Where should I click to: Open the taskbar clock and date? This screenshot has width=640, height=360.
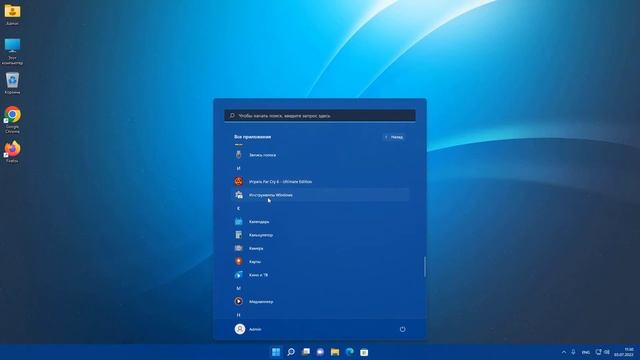(624, 352)
